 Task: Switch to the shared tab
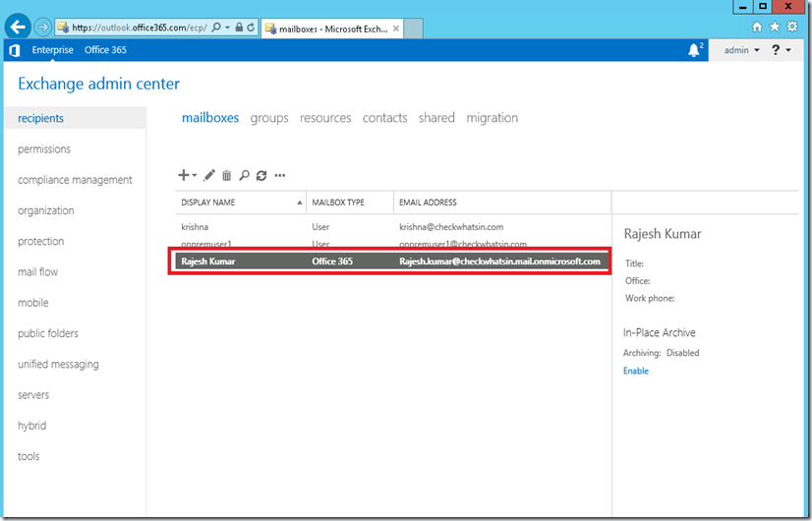coord(436,118)
